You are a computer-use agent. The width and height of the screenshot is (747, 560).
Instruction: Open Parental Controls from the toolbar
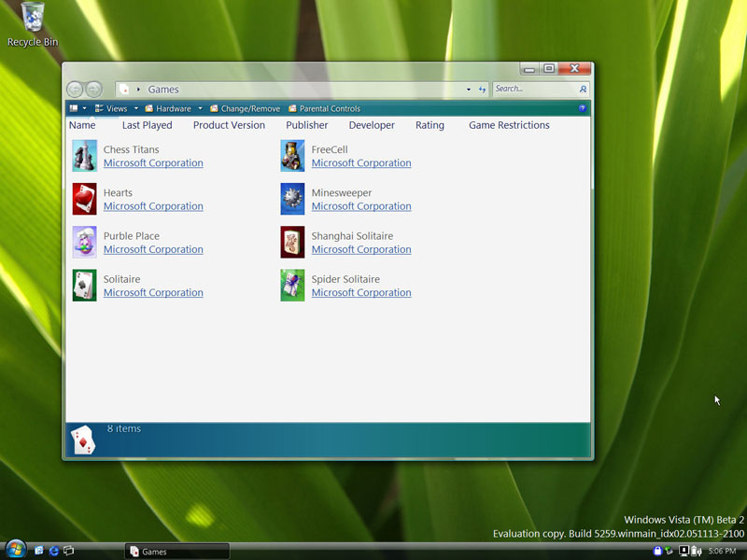324,108
